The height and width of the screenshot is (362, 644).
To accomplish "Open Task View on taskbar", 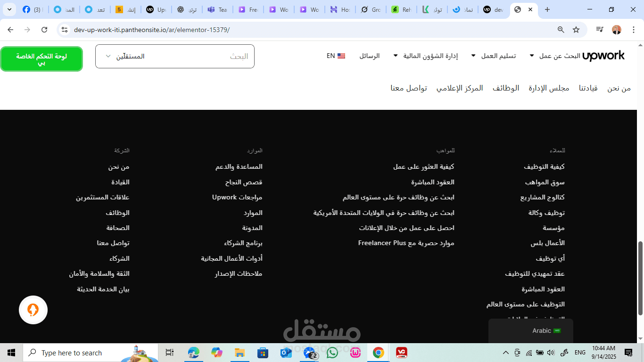I will [x=170, y=353].
